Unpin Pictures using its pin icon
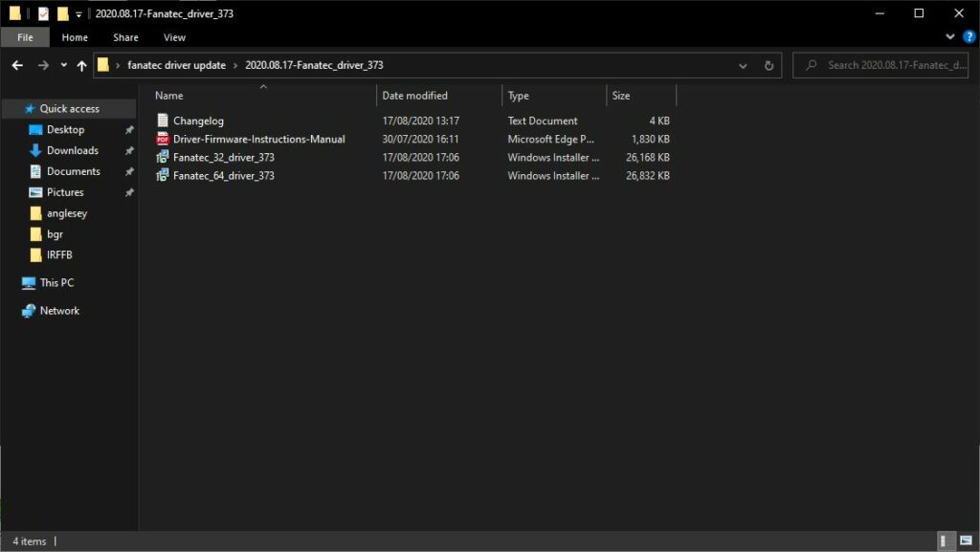 [129, 192]
